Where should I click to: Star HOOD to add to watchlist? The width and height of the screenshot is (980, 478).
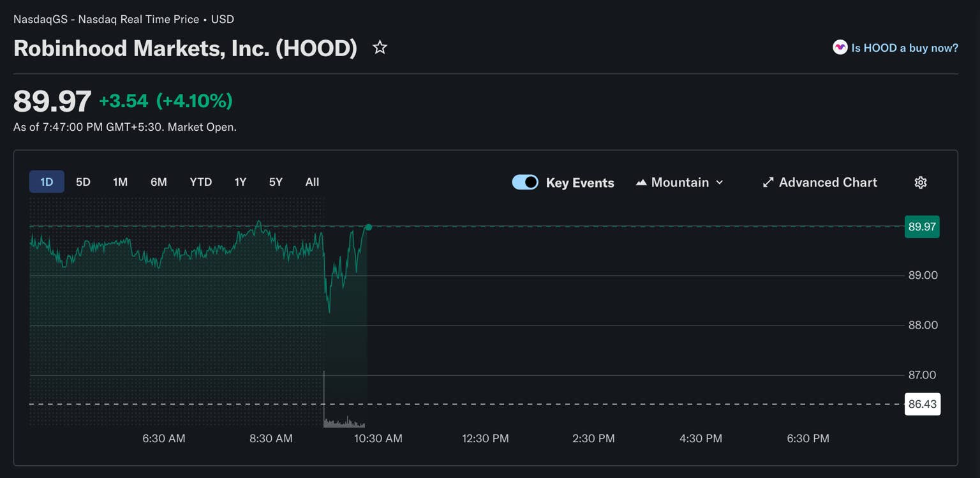380,48
